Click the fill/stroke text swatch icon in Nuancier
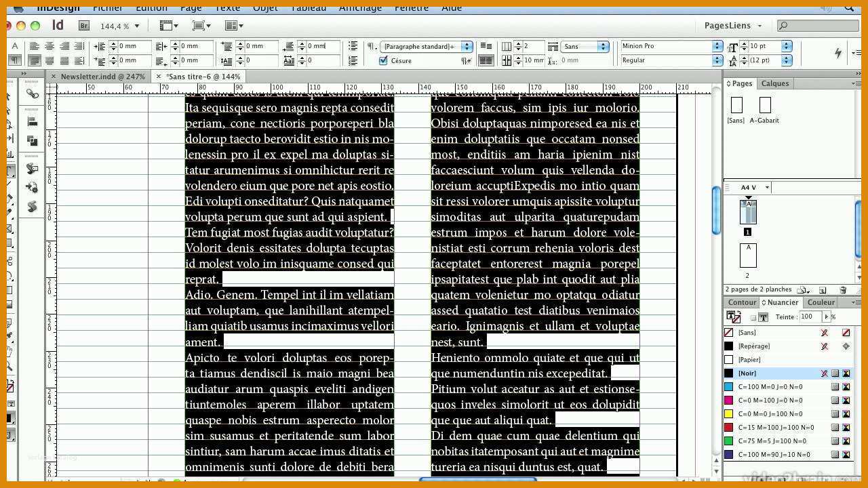 [733, 316]
